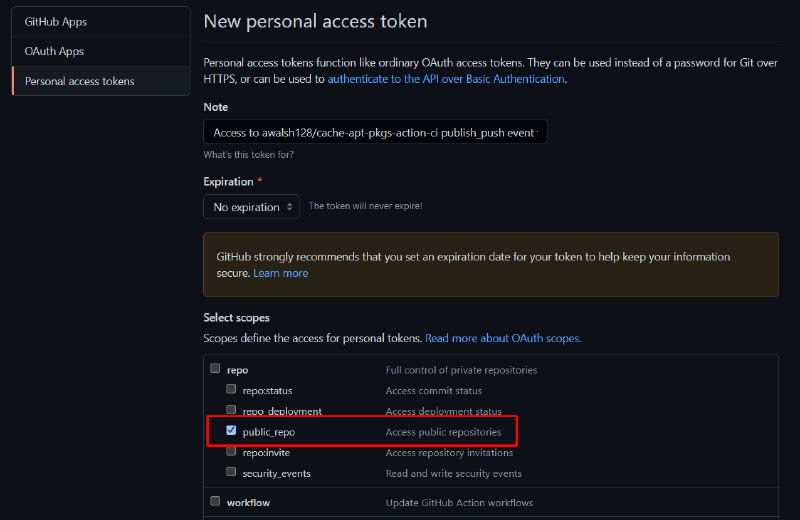
Task: Enable the repo:status checkbox
Action: click(x=231, y=389)
